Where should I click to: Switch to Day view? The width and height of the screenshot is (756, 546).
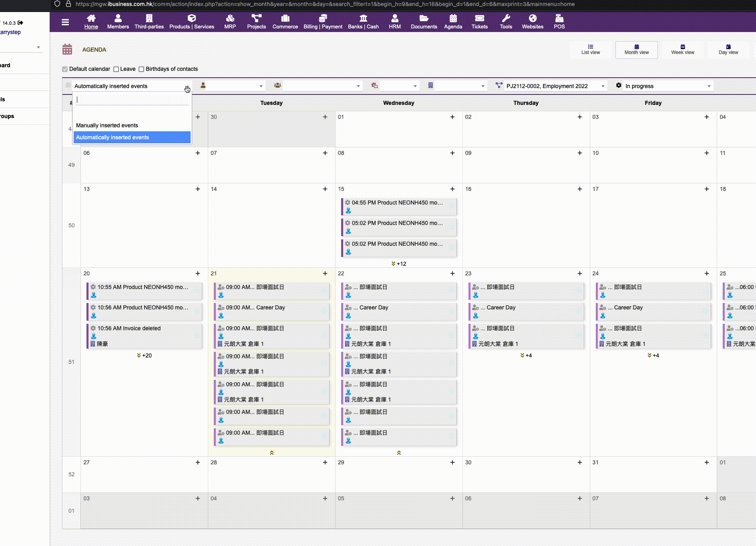pos(728,50)
